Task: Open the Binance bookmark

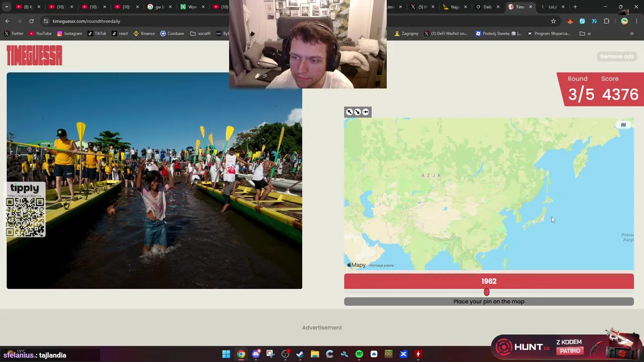Action: pyautogui.click(x=144, y=33)
